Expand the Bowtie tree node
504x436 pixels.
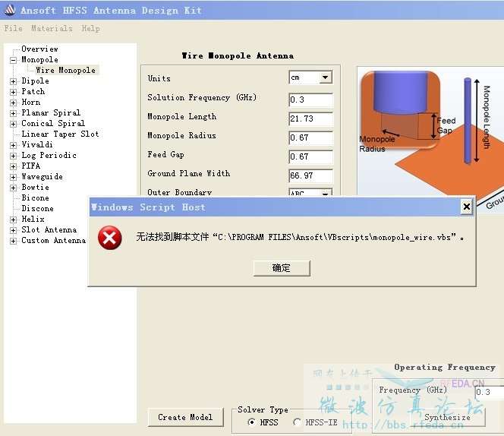[x=13, y=188]
